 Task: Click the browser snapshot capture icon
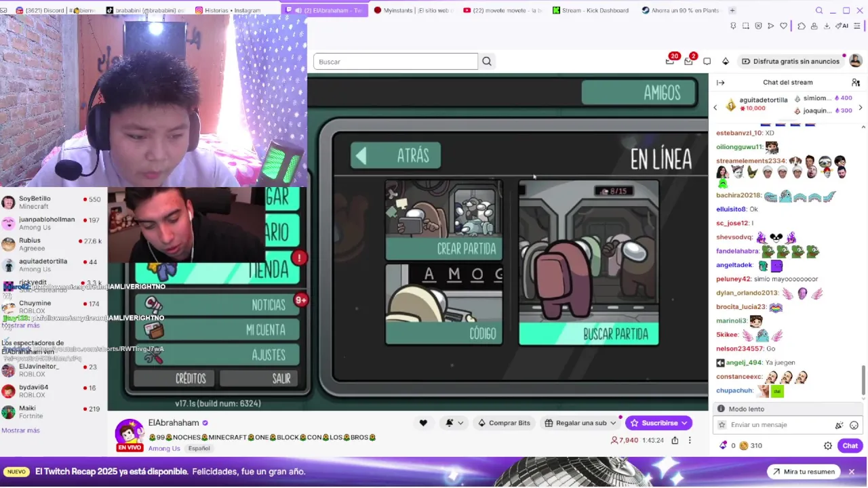pyautogui.click(x=746, y=26)
